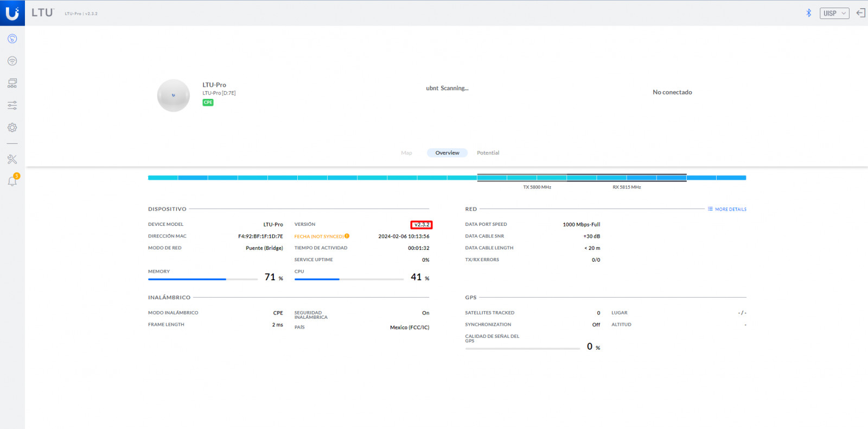868x429 pixels.
Task: Click the Ubiquiti logo icon
Action: pyautogui.click(x=12, y=12)
